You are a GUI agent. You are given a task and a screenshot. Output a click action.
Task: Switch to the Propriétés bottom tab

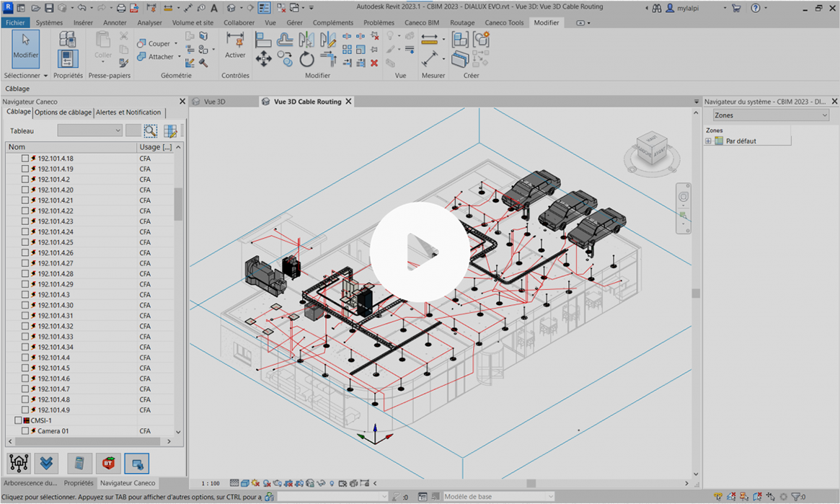79,483
